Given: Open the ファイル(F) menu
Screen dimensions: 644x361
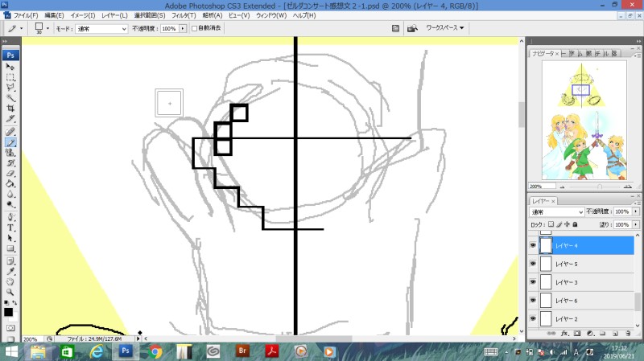Looking at the screenshot, I should (x=26, y=15).
